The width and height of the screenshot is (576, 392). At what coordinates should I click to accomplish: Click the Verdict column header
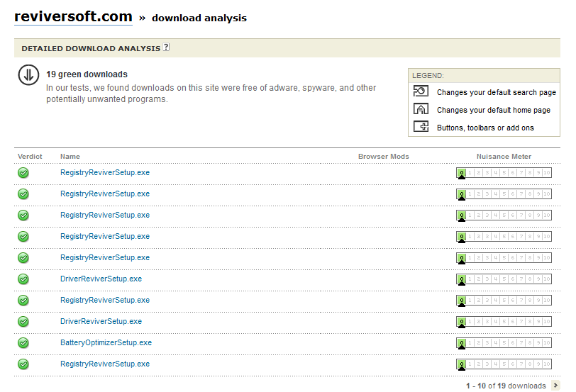(30, 157)
